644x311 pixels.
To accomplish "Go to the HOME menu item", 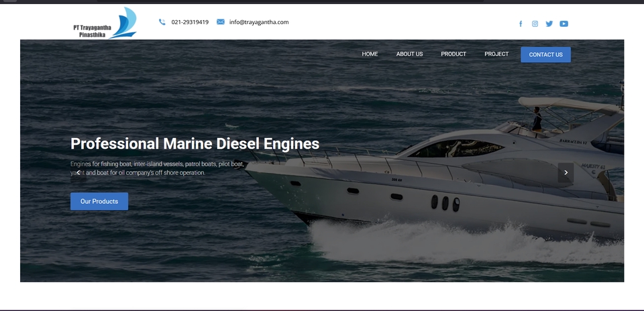I will click(370, 54).
